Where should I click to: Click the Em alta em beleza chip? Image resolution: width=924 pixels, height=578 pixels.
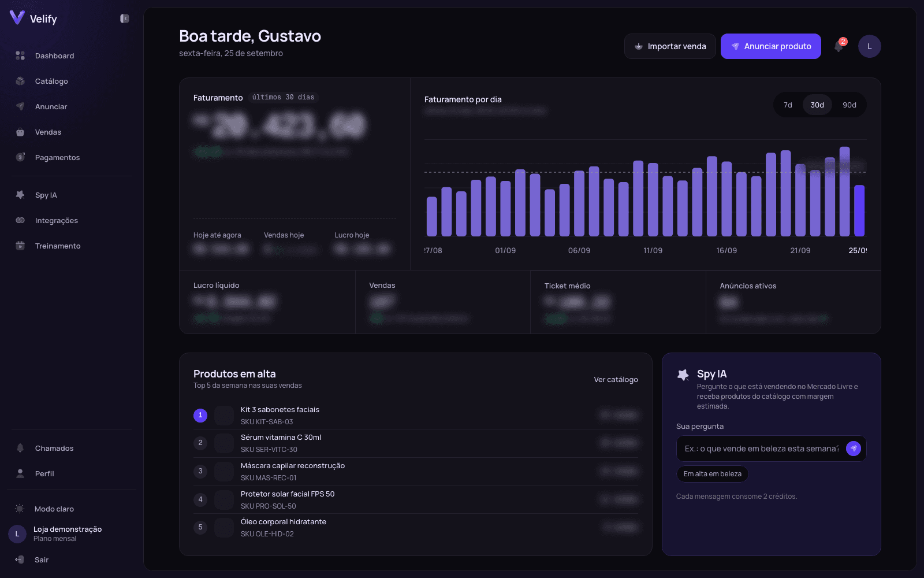(x=712, y=474)
